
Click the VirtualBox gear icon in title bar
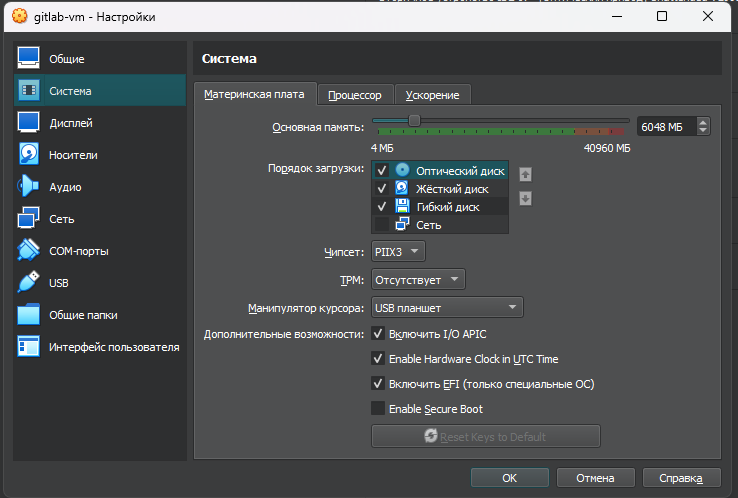pos(19,16)
